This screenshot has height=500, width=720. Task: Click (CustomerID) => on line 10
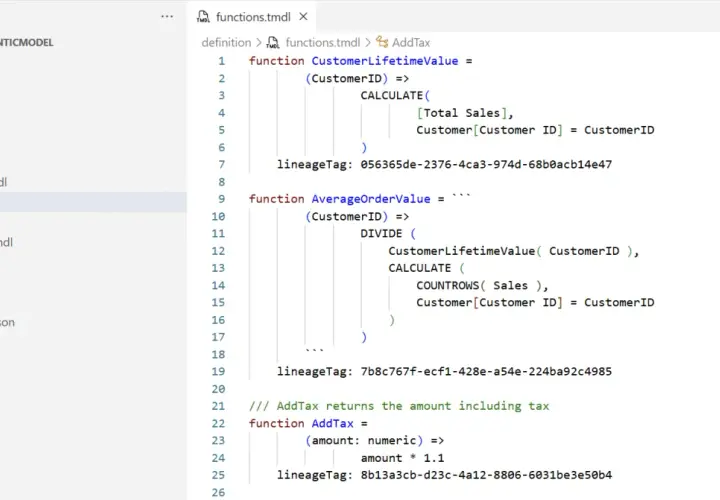pyautogui.click(x=357, y=216)
